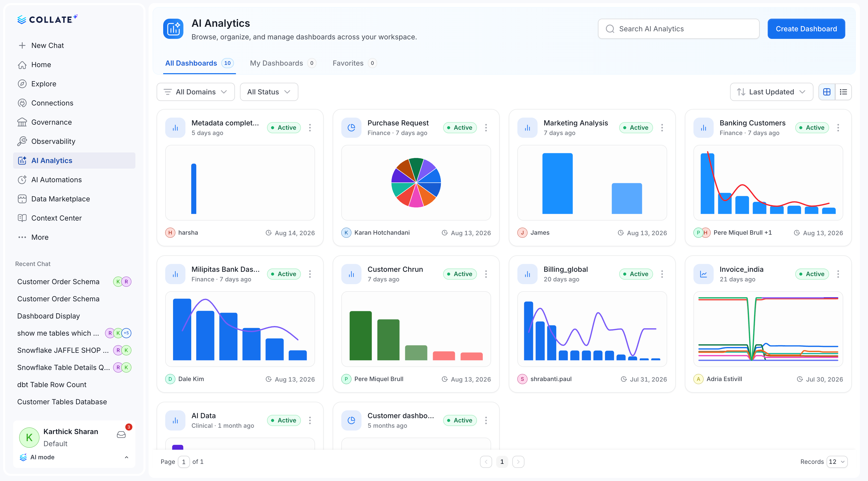Viewport: 868px width, 481px height.
Task: Click Invoice_india line chart icon
Action: point(704,274)
